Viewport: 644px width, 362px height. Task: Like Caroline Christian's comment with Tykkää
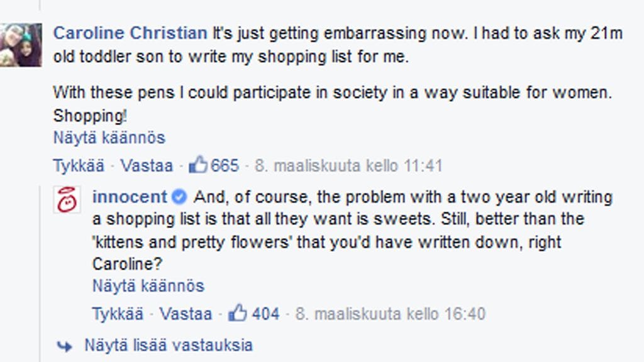pos(79,166)
